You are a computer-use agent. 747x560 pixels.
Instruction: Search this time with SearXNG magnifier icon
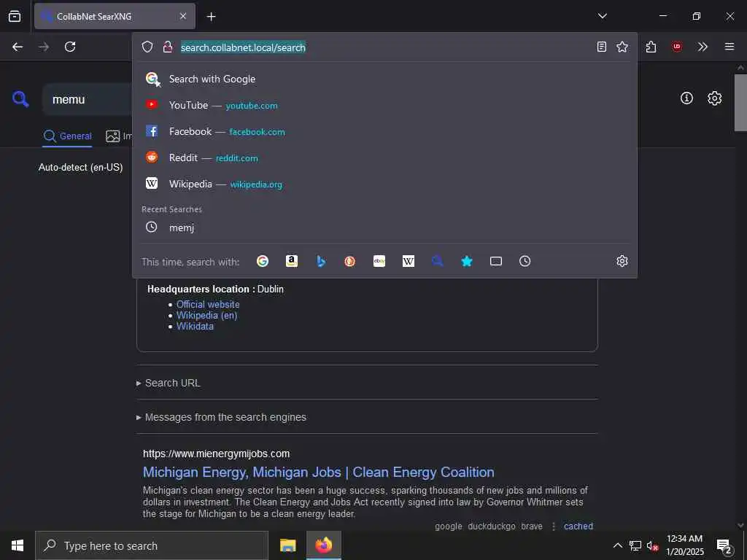438,261
